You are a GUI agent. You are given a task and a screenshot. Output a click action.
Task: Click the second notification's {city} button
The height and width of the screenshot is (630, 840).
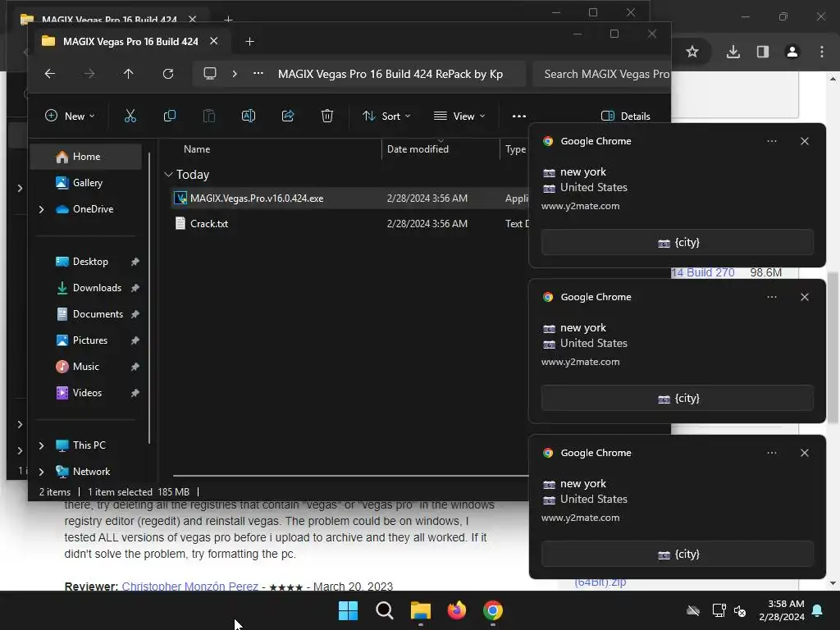point(677,399)
